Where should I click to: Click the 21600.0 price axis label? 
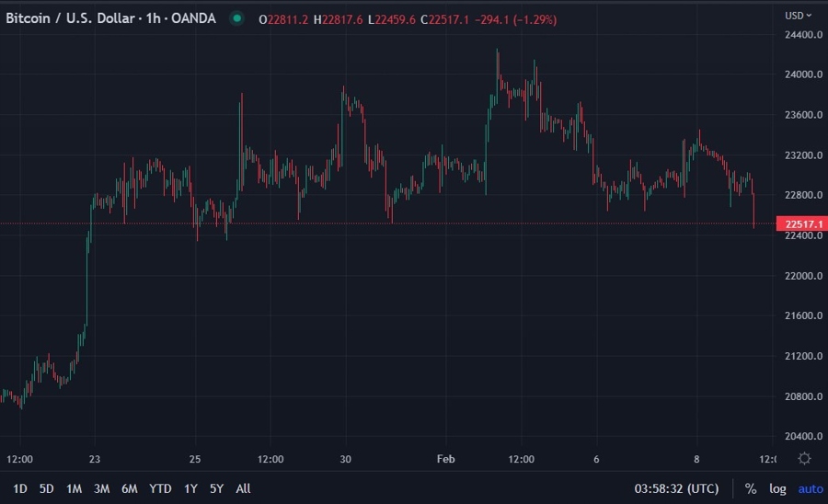tap(804, 315)
